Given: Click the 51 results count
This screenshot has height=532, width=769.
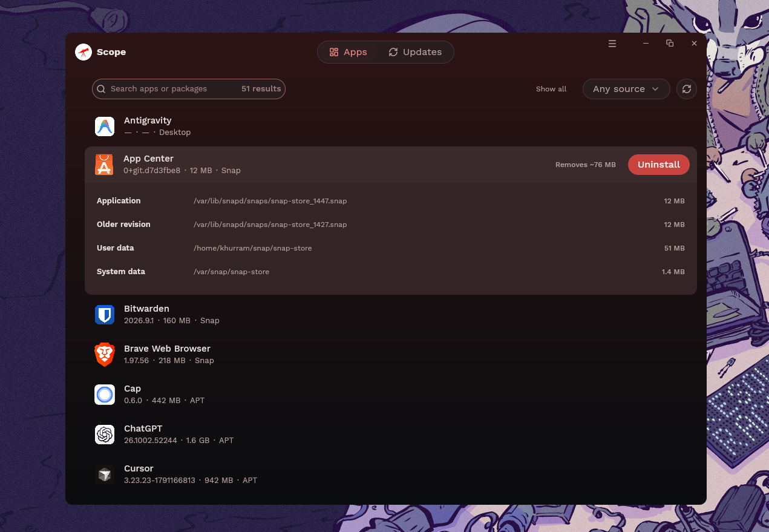Looking at the screenshot, I should pos(261,89).
